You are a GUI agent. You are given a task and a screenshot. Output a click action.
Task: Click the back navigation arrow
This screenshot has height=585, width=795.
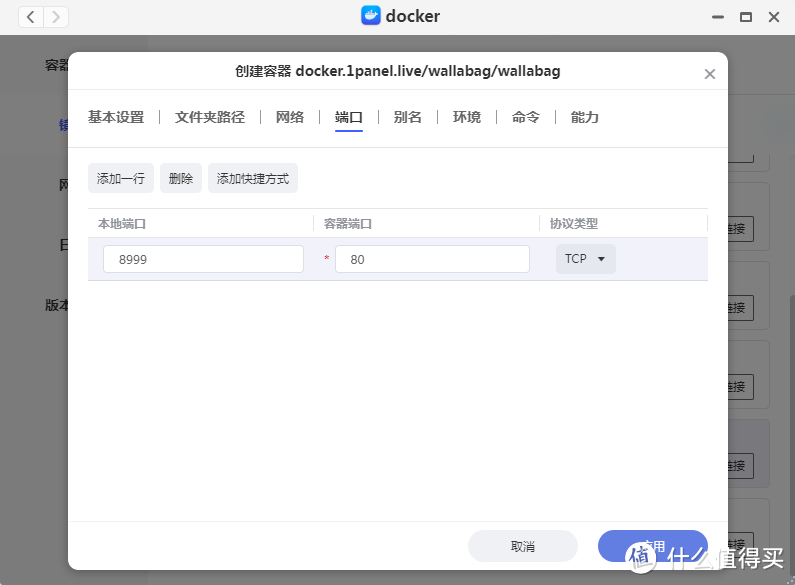(x=31, y=17)
